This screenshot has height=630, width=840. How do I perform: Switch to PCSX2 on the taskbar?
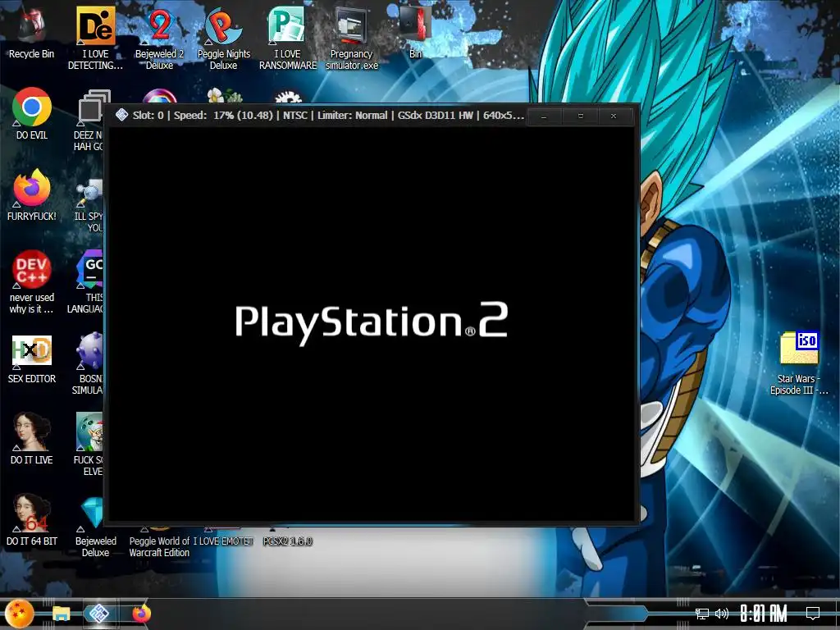99,614
